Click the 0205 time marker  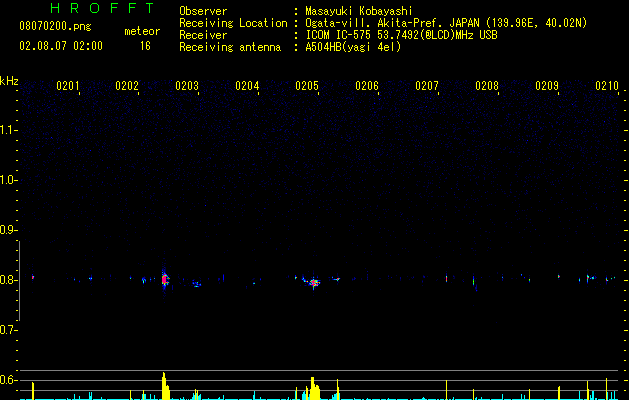[307, 86]
